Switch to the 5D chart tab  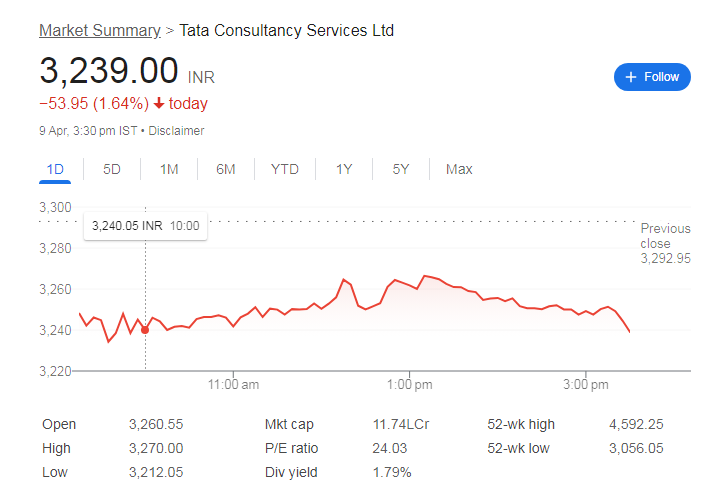tap(112, 169)
